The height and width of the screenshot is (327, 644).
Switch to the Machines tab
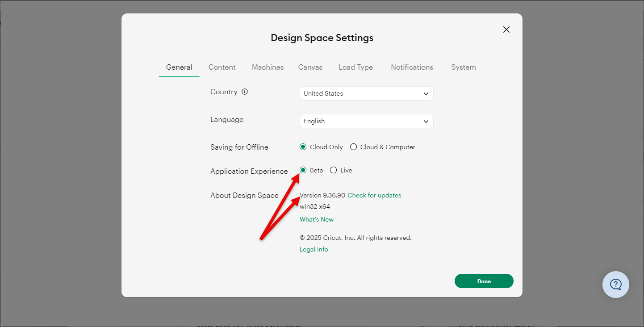(x=268, y=67)
